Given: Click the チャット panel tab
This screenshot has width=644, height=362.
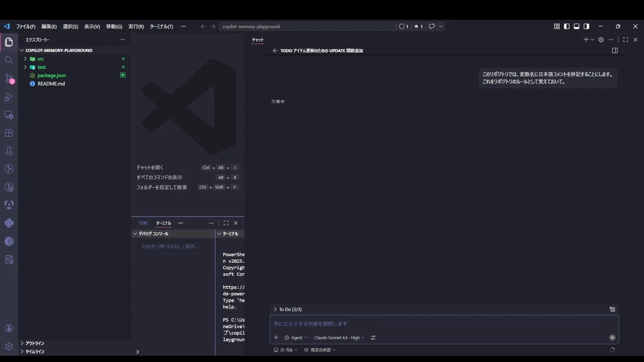Looking at the screenshot, I should point(258,40).
